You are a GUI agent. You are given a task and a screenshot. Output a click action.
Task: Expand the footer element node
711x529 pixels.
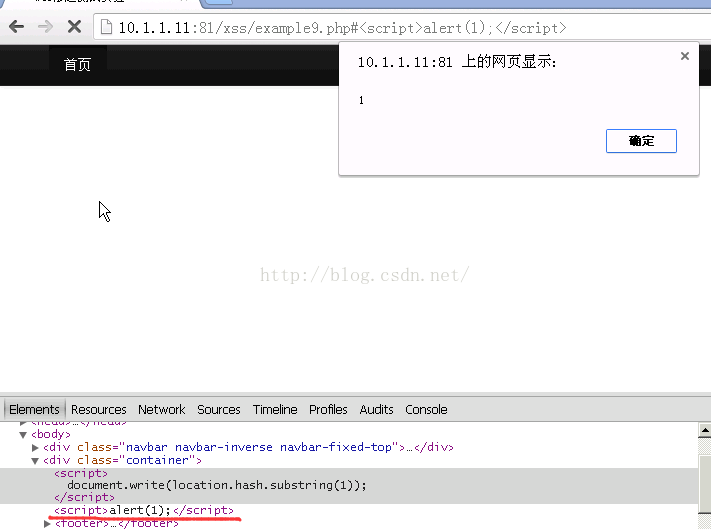click(47, 524)
